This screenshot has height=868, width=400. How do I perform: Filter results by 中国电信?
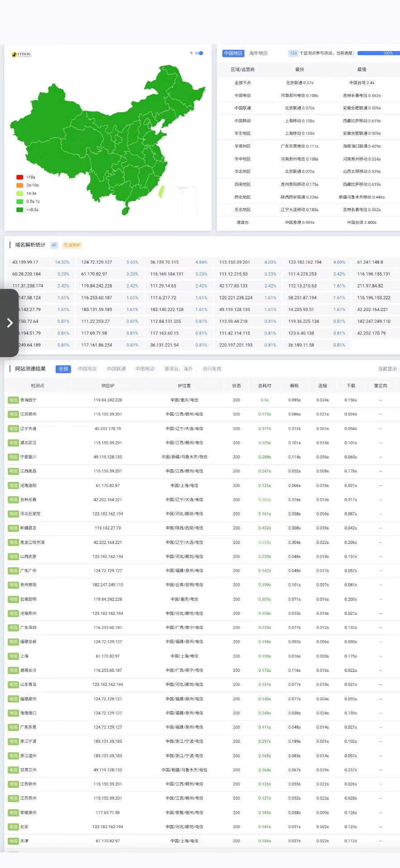coord(87,369)
